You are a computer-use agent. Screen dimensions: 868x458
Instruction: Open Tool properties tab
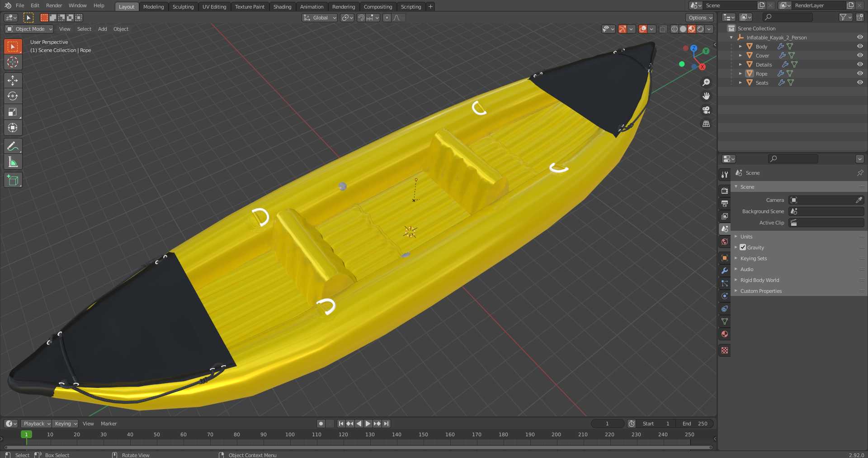point(725,175)
